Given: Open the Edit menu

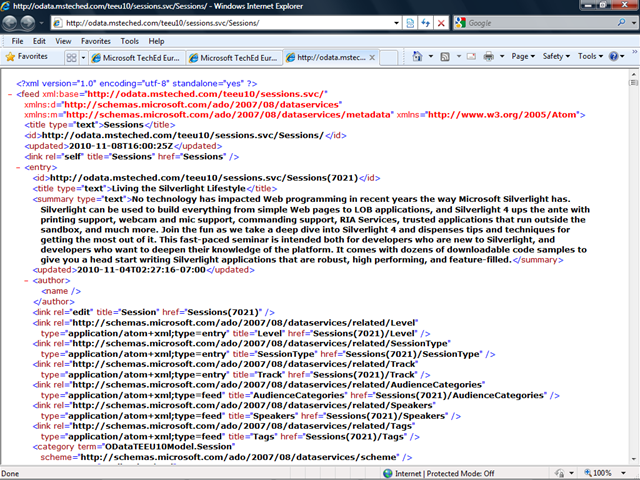Looking at the screenshot, I should [39, 41].
